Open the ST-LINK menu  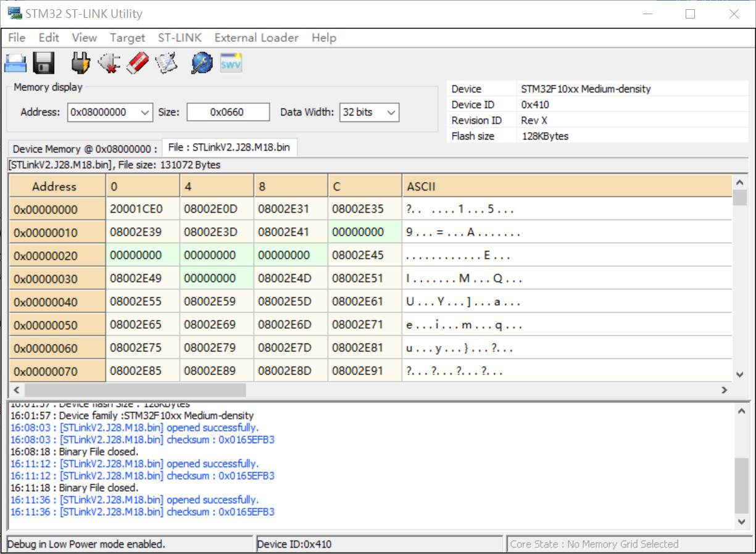(x=180, y=38)
